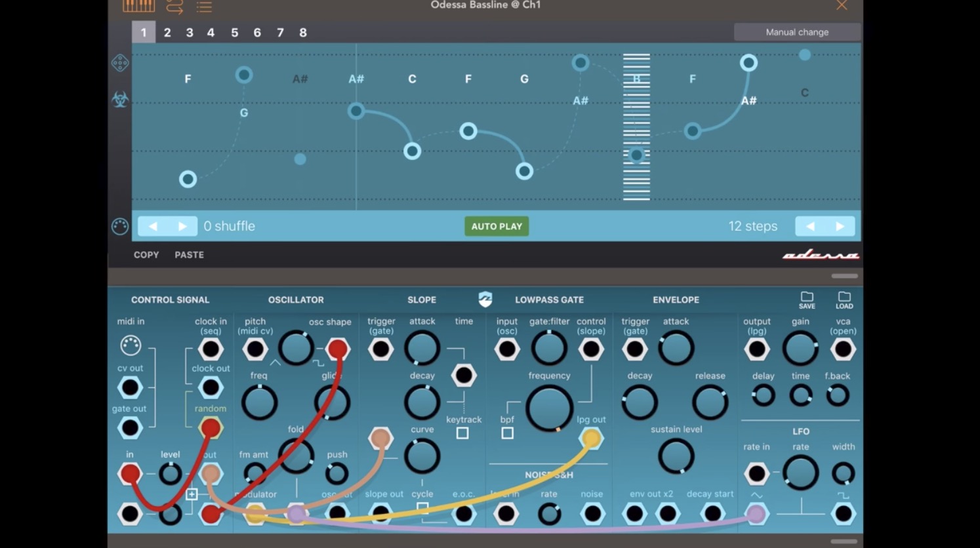Viewport: 980px width, 548px height.
Task: Close the Odessa Bassline window
Action: tap(842, 5)
